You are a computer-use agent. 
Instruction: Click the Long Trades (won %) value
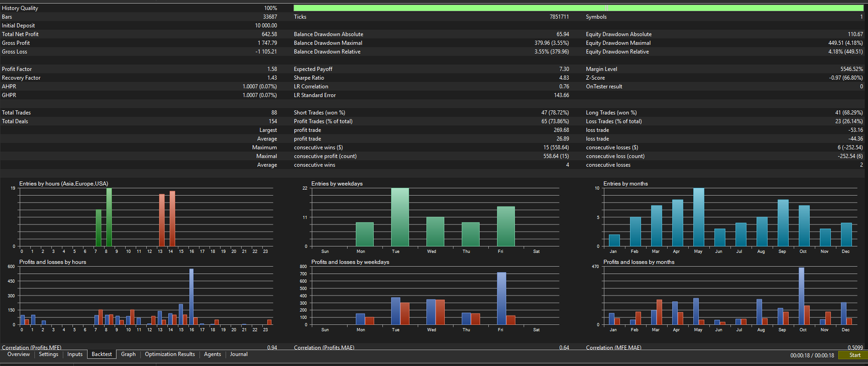(849, 113)
